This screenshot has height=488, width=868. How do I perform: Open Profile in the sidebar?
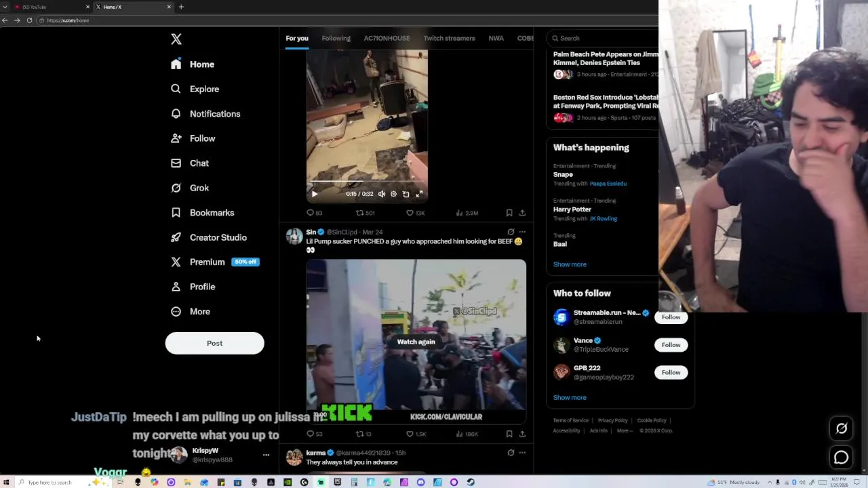pyautogui.click(x=193, y=287)
